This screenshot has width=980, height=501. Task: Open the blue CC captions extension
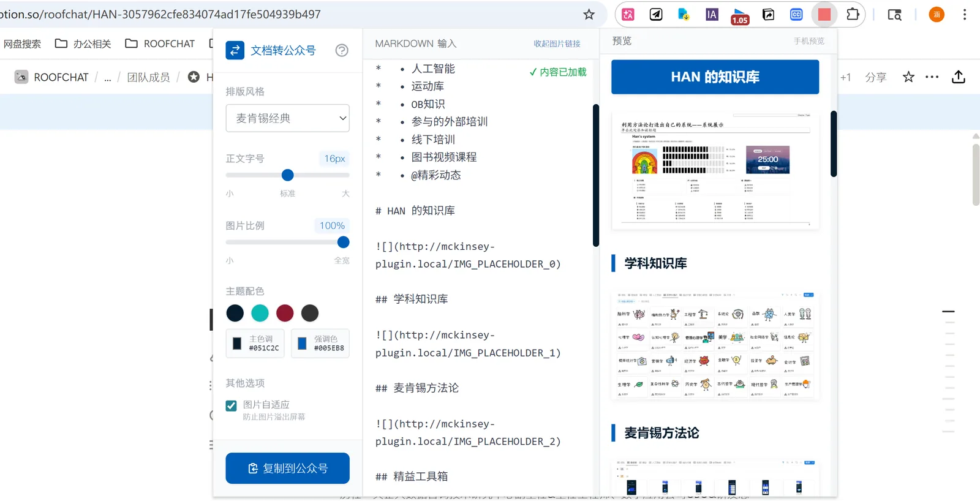tap(796, 14)
